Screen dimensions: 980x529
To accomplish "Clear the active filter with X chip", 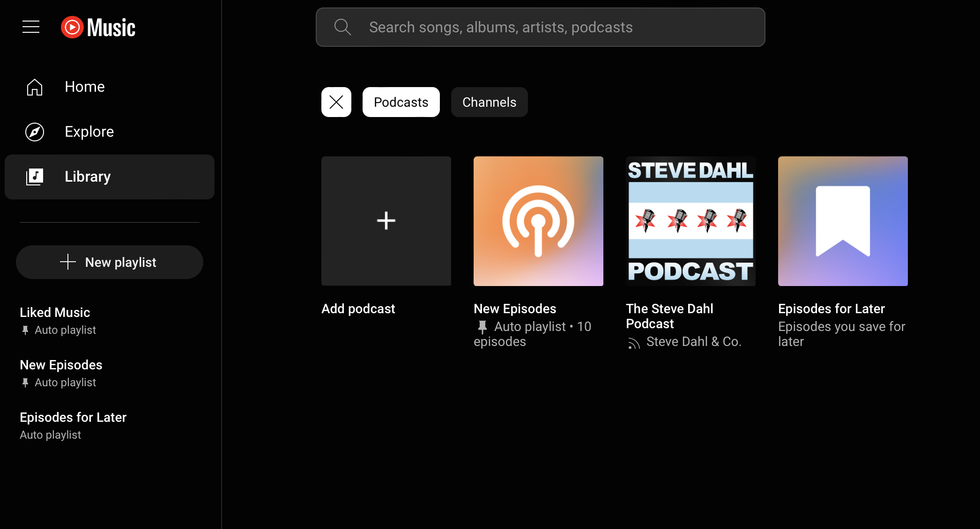I will tap(336, 102).
